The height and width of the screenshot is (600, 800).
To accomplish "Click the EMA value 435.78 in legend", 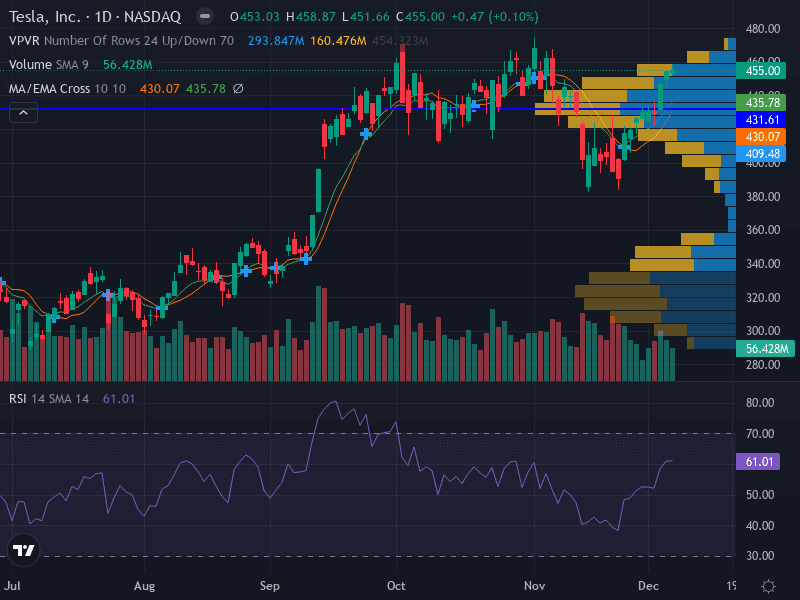I will [206, 89].
